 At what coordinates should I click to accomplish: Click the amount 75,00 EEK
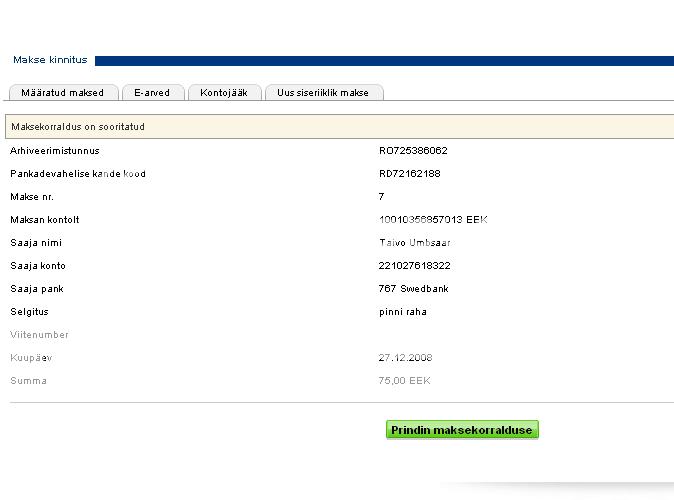pyautogui.click(x=405, y=381)
